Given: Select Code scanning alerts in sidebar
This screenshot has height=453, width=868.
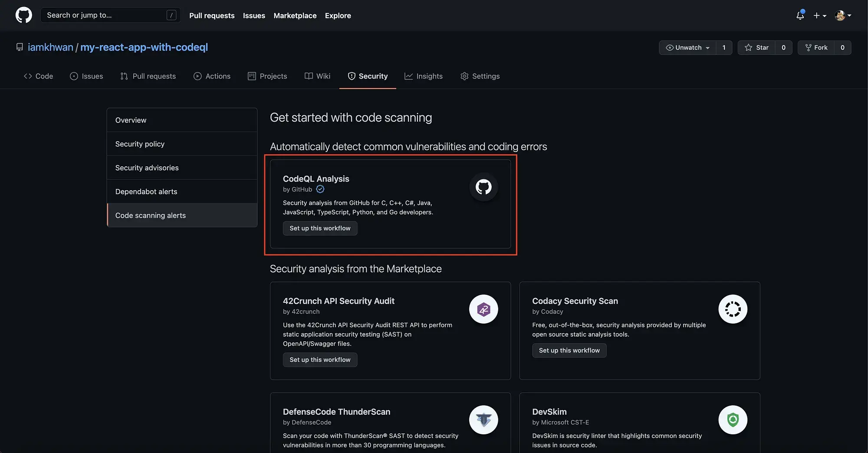Looking at the screenshot, I should [x=182, y=215].
